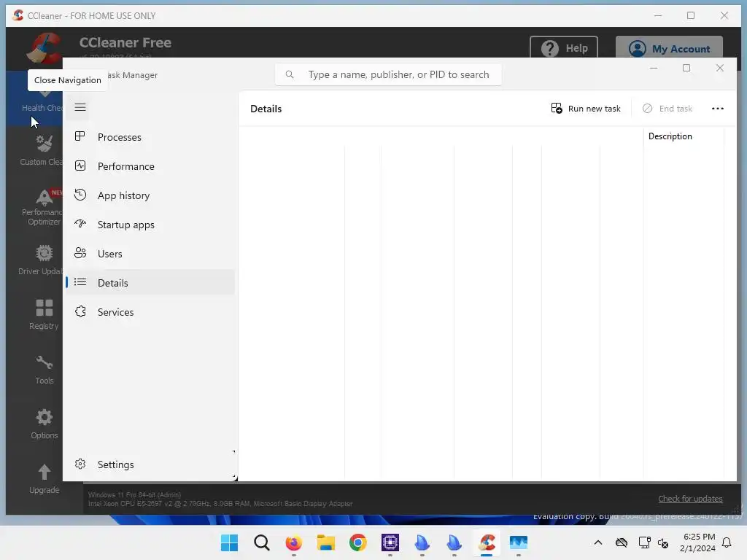
Task: Click the search magnifier icon in Task Manager
Action: (289, 75)
